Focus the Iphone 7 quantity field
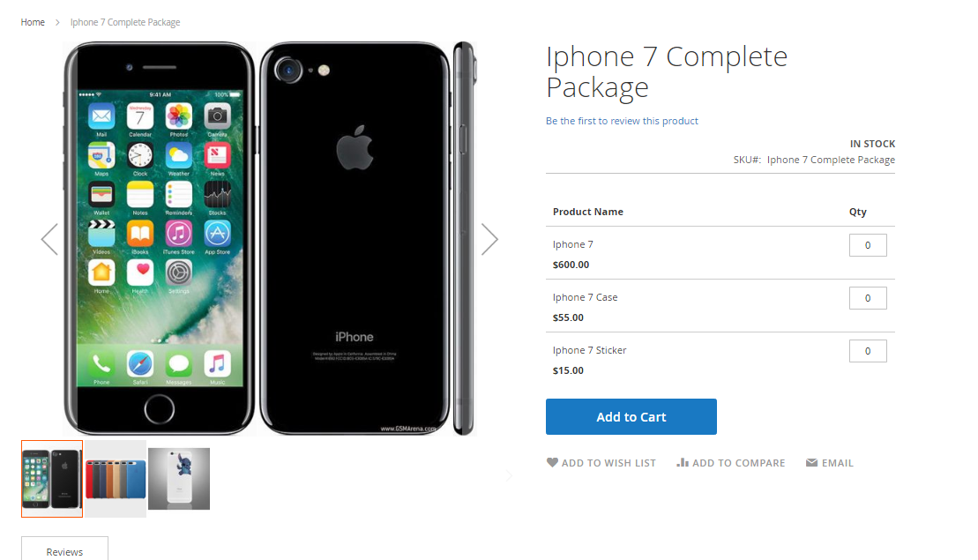This screenshot has width=978, height=560. click(868, 245)
